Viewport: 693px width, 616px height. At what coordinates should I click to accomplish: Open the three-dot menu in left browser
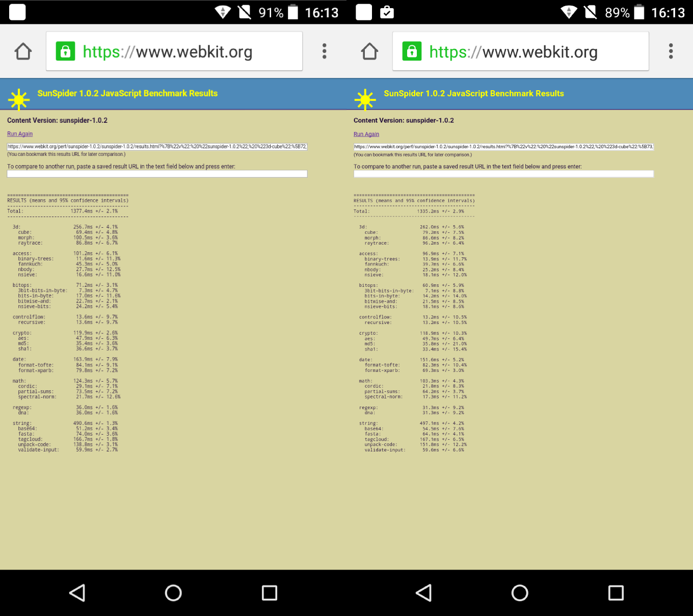(x=325, y=51)
